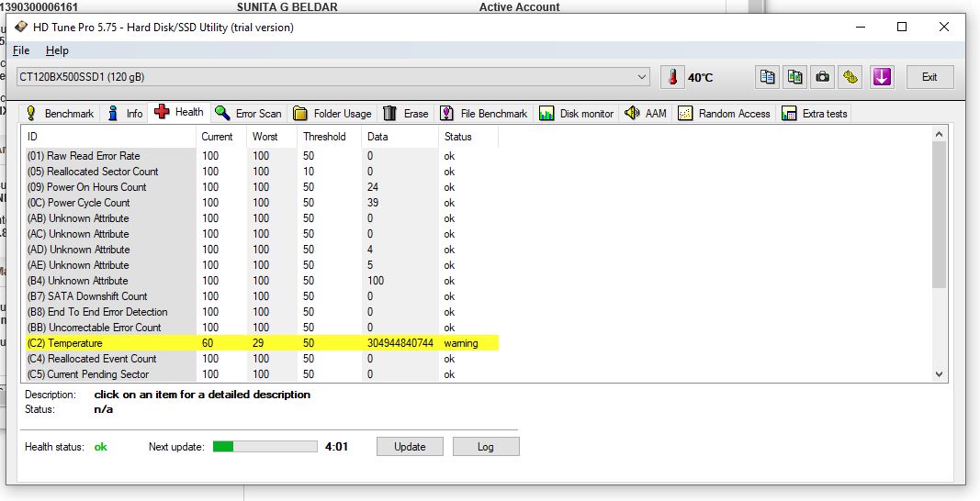Click the ID column header
Image resolution: width=980 pixels, height=501 pixels.
[x=109, y=136]
